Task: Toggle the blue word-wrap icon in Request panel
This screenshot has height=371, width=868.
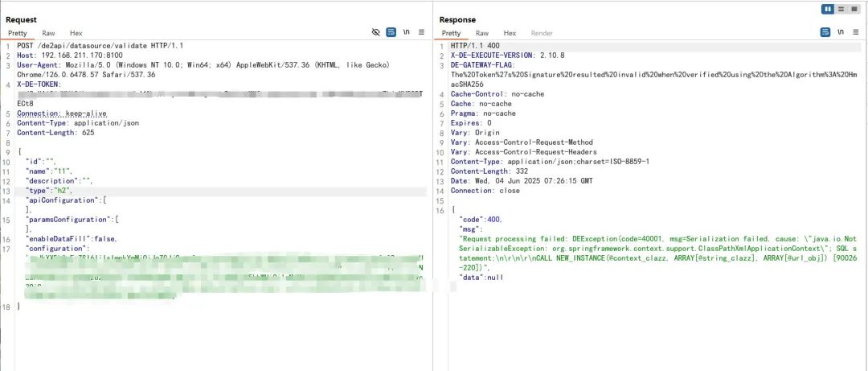Action: 391,33
